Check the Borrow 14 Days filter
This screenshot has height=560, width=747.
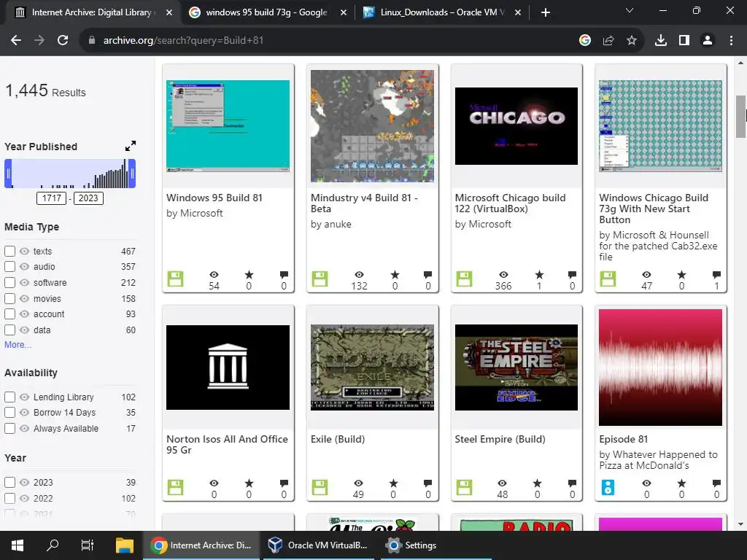[9, 413]
